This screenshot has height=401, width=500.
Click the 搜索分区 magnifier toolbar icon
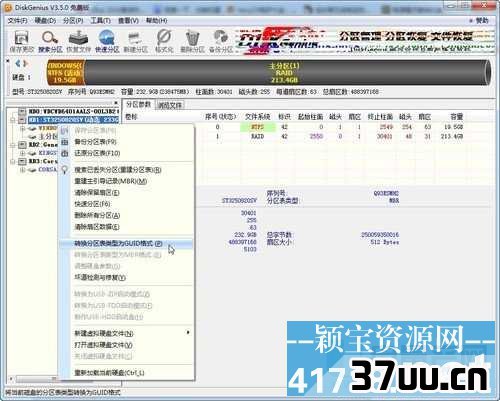coord(50,38)
